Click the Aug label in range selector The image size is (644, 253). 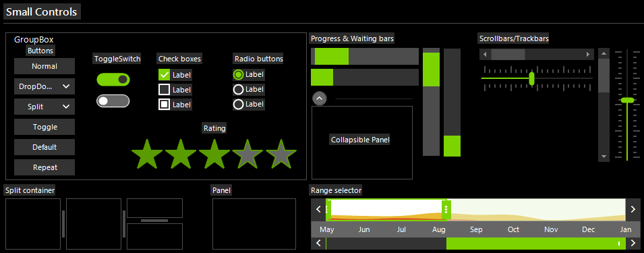point(438,229)
